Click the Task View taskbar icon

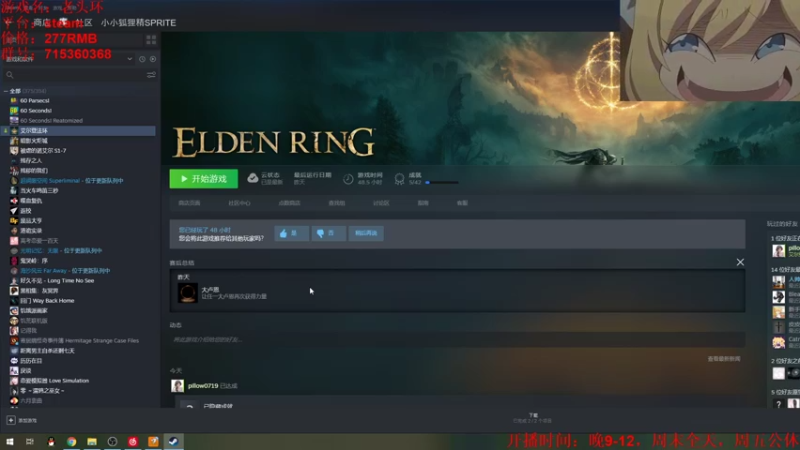[x=30, y=442]
